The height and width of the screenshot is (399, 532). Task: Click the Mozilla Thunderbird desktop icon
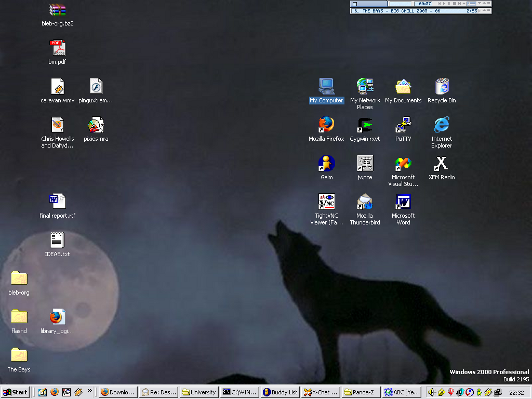click(x=365, y=202)
